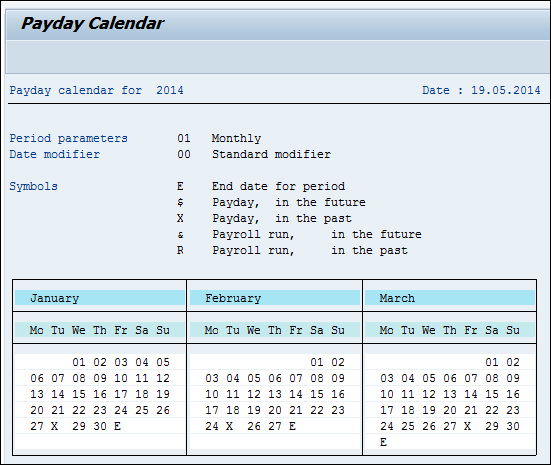551x465 pixels.
Task: Click the We weekday header under February
Action: click(x=254, y=330)
